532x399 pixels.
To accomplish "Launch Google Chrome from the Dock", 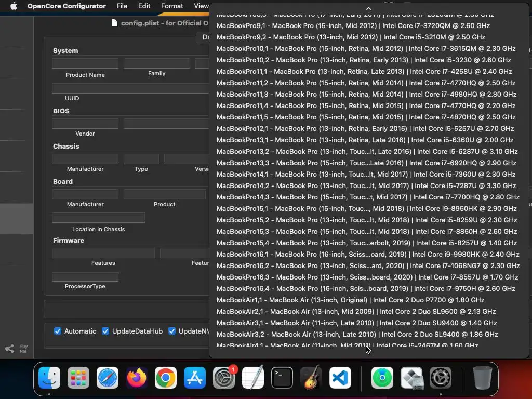I will (166, 377).
